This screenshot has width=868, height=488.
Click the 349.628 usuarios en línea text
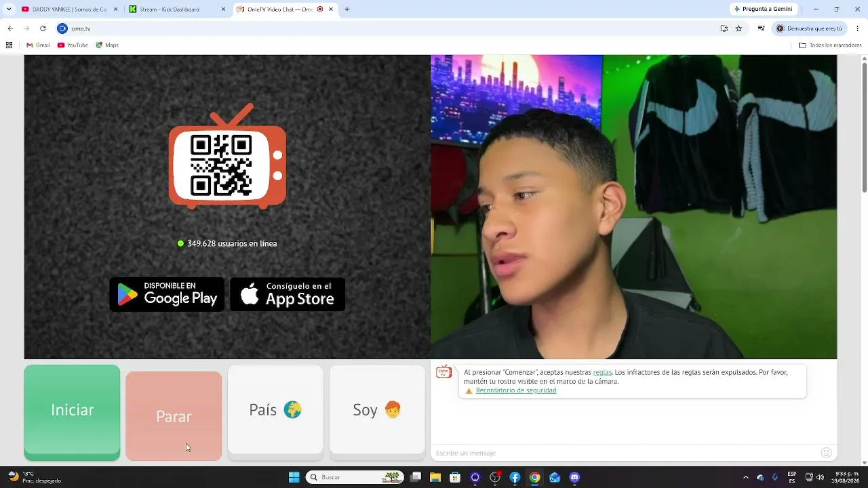tap(232, 243)
